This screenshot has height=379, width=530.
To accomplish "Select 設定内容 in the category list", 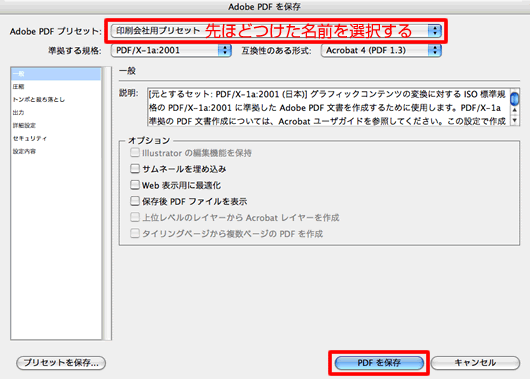I will pos(56,151).
